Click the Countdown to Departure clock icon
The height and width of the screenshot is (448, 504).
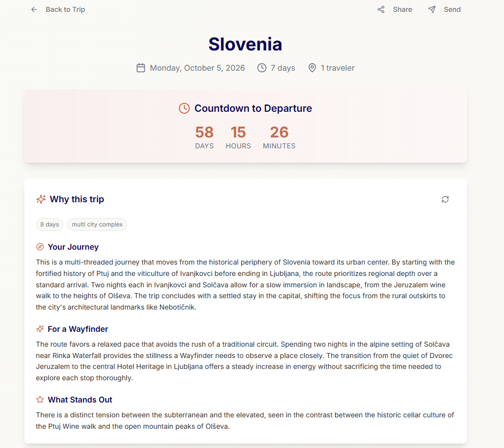pos(184,108)
